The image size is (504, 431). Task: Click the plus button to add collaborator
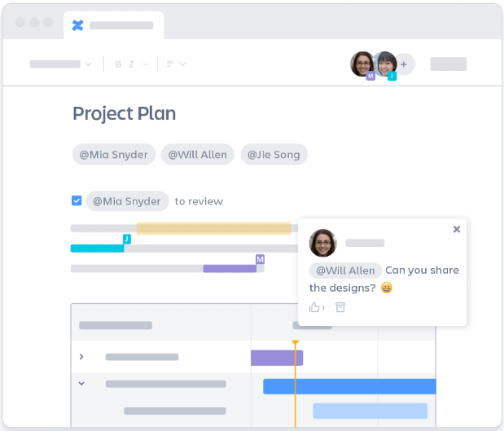(x=405, y=64)
